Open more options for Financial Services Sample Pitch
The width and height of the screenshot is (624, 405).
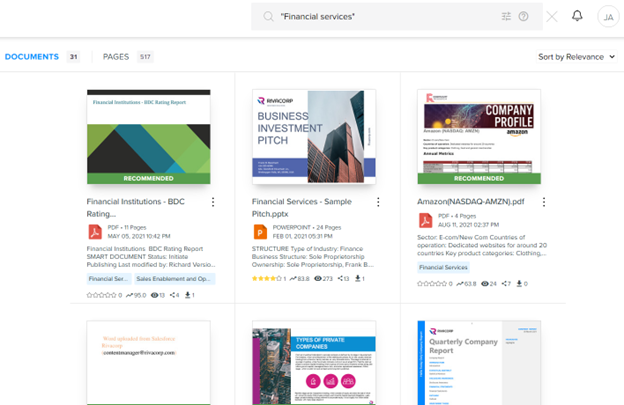(x=378, y=202)
